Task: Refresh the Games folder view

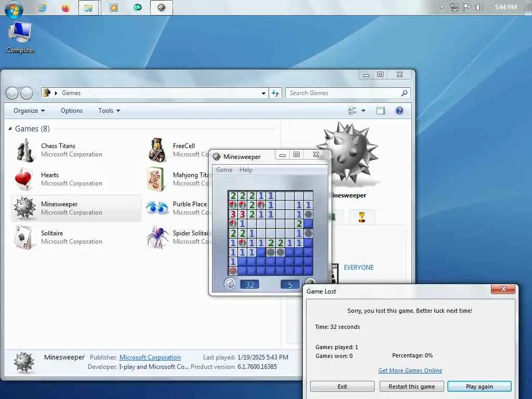Action: (275, 93)
